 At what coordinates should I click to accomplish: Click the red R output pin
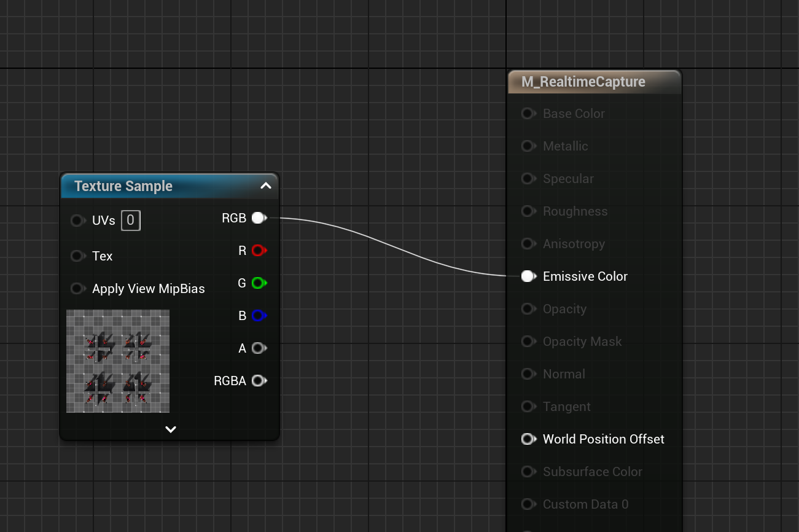pyautogui.click(x=259, y=250)
